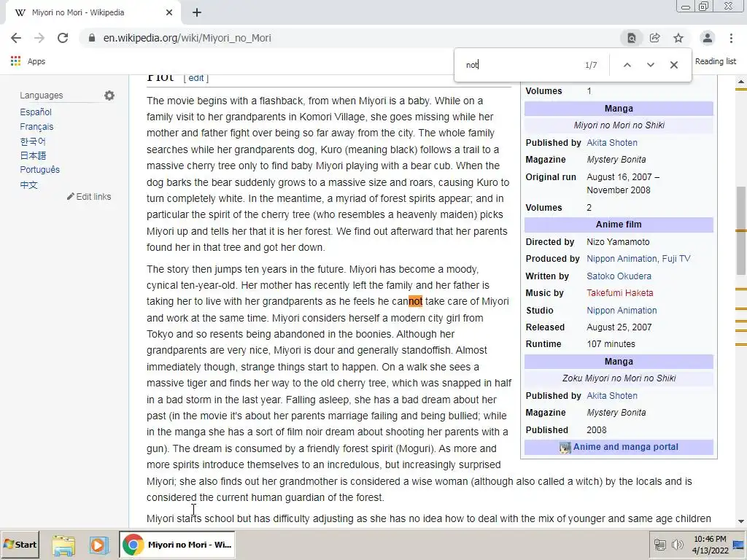Viewport: 747px width, 560px height.
Task: Click the browser back arrow
Action: coord(16,38)
